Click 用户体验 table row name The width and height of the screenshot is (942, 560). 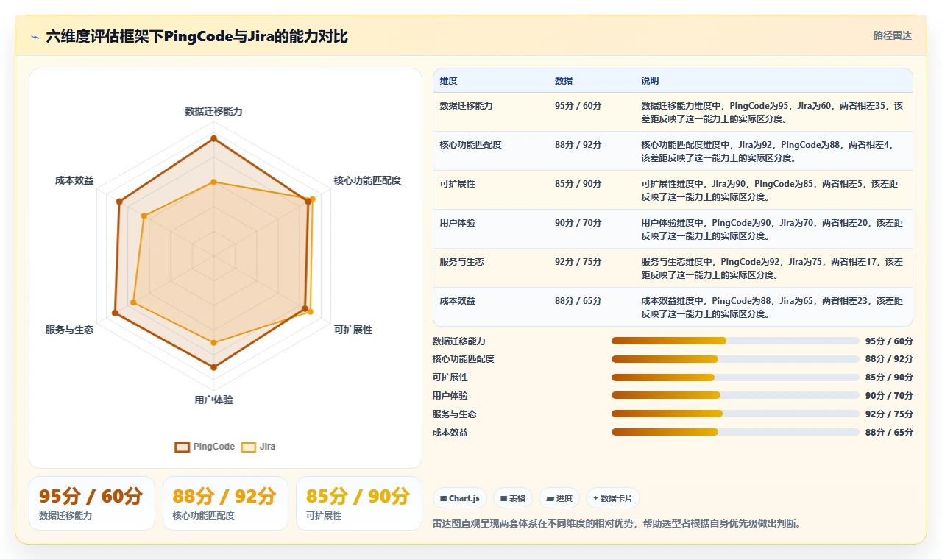click(457, 222)
